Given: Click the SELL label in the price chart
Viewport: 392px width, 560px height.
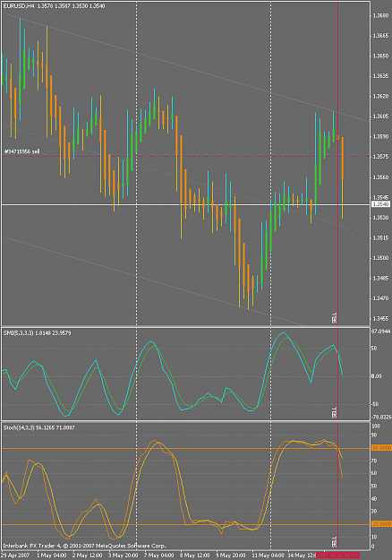Looking at the screenshot, I should [334, 318].
